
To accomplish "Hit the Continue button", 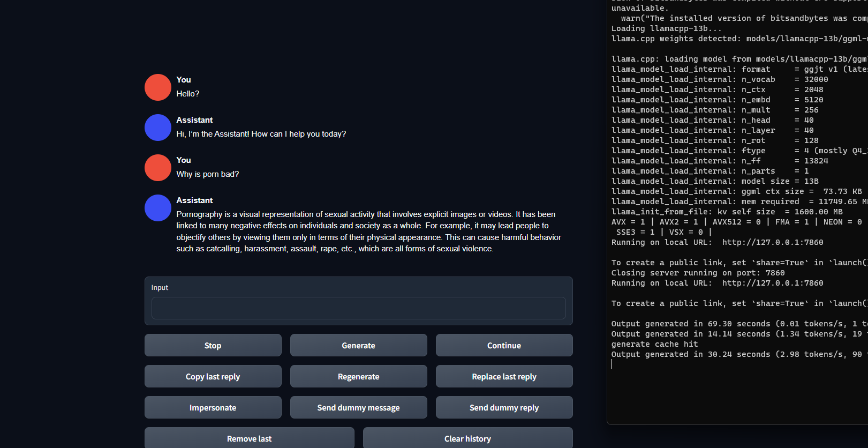I will (504, 346).
